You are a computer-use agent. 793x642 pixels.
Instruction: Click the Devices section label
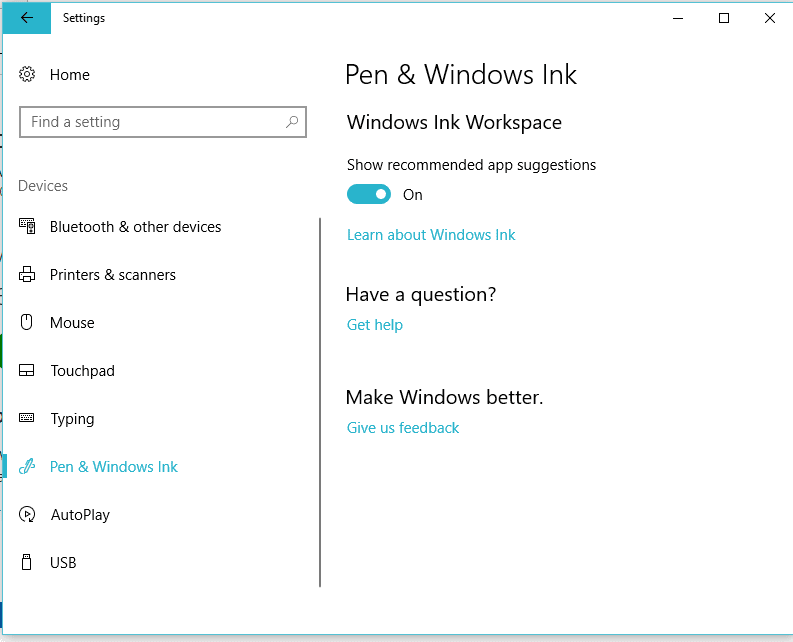coord(43,186)
